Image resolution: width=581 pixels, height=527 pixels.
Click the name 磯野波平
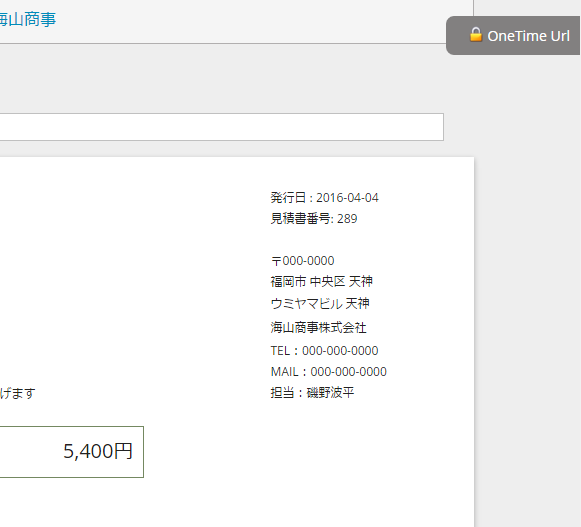(331, 392)
